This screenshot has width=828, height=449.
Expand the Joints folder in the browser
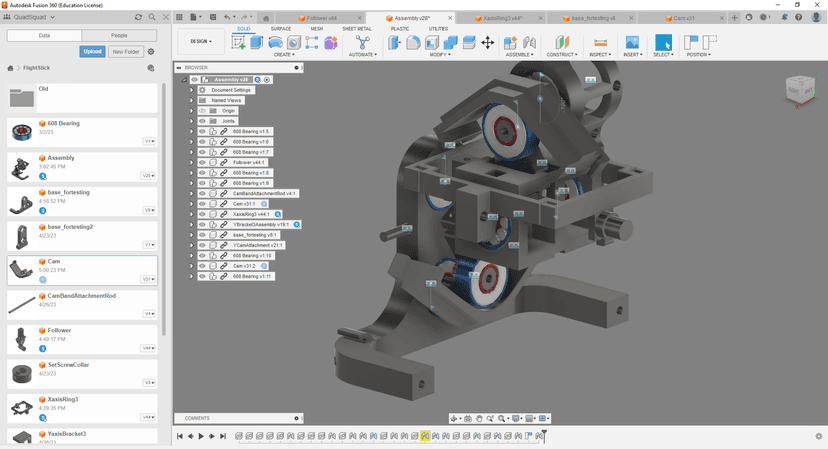pyautogui.click(x=191, y=121)
